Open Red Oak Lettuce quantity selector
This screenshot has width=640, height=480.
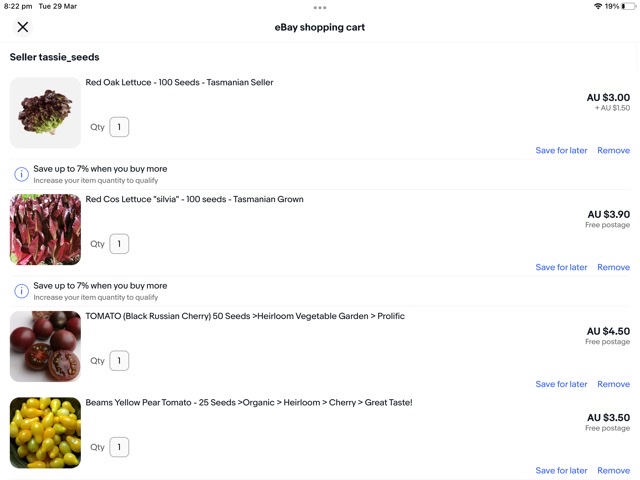(119, 127)
